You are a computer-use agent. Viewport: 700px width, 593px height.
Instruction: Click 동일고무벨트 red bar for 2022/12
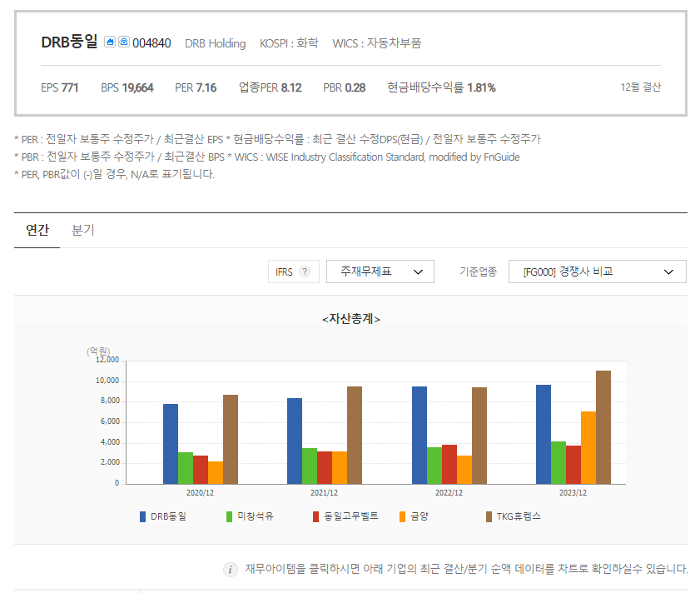449,464
